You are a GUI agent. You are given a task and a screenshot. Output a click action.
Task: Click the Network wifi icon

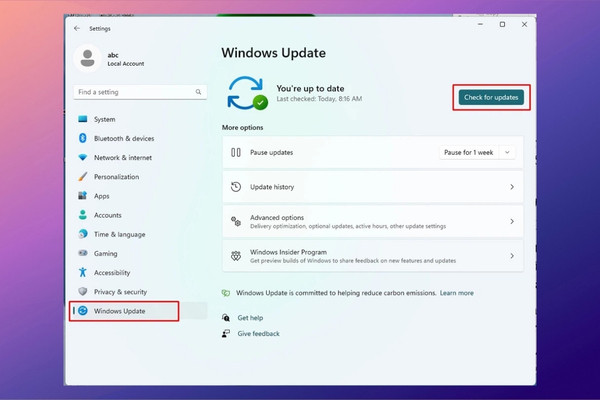(83, 157)
